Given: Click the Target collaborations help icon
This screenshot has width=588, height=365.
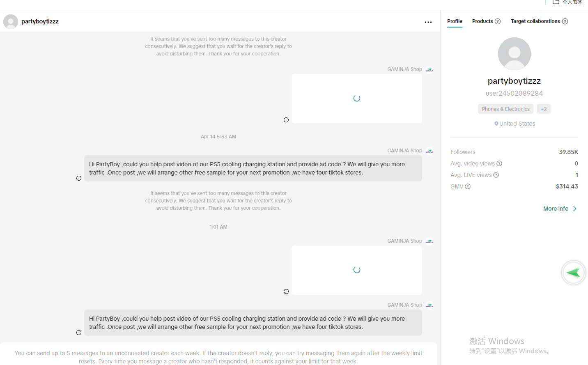Looking at the screenshot, I should (x=565, y=21).
